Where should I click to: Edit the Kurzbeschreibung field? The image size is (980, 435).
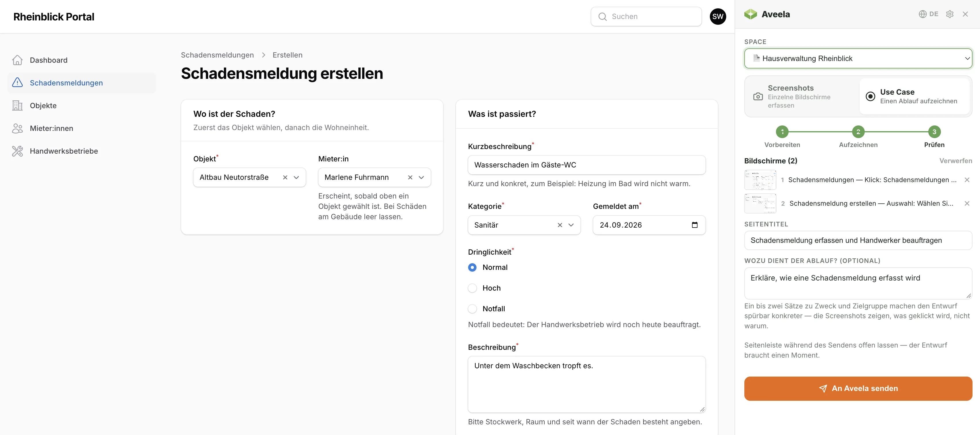(x=586, y=165)
